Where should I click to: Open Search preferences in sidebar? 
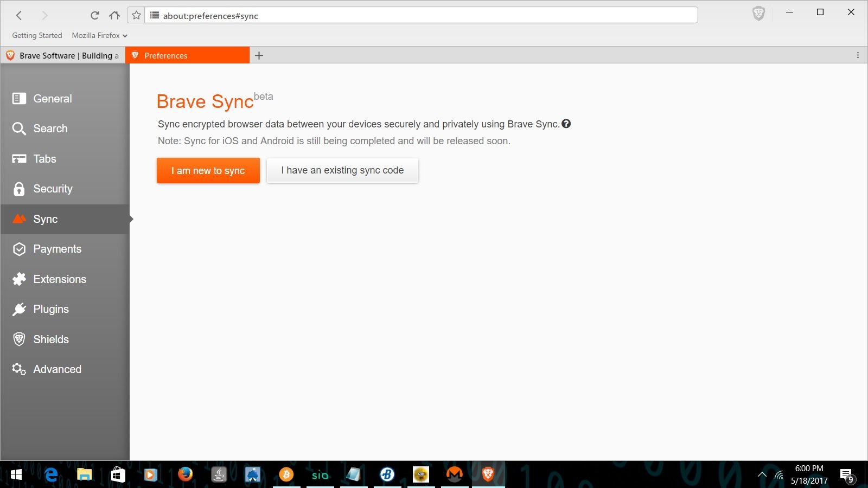[65, 129]
